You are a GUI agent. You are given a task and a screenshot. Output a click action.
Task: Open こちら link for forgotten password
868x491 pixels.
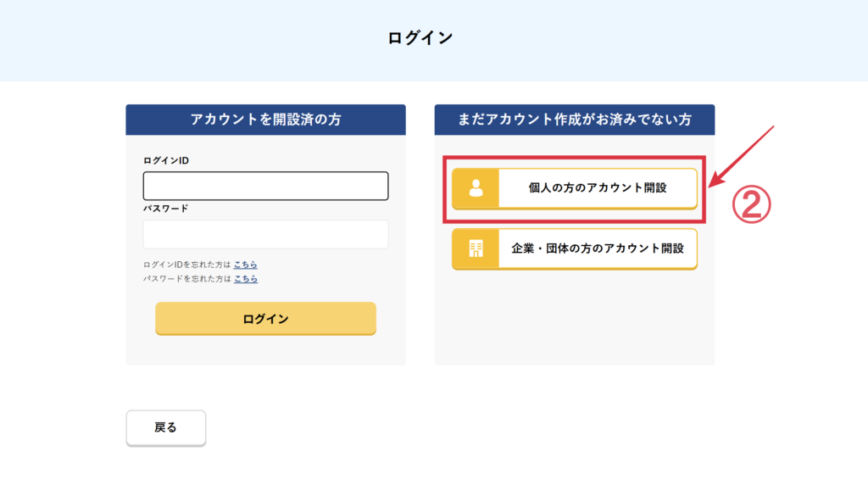(245, 279)
